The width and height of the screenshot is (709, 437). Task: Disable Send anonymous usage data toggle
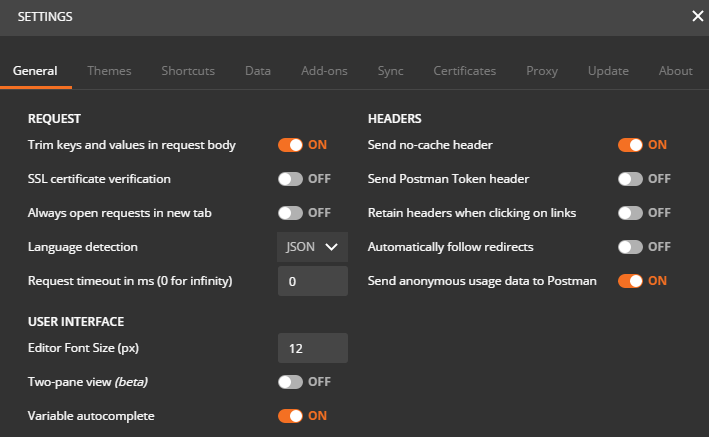[x=630, y=281]
